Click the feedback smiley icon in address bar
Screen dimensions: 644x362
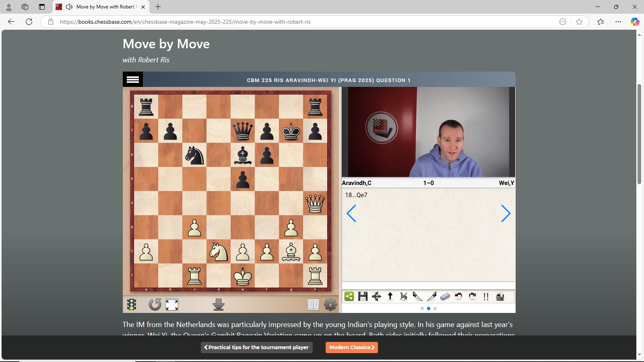(563, 22)
